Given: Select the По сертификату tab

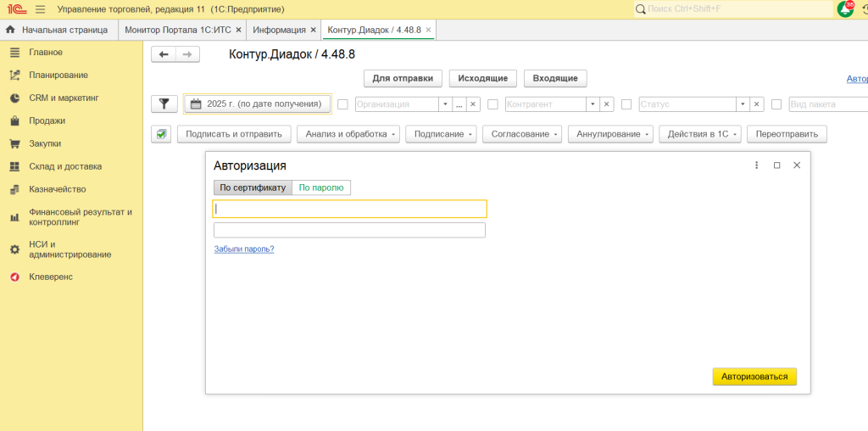Looking at the screenshot, I should point(253,188).
